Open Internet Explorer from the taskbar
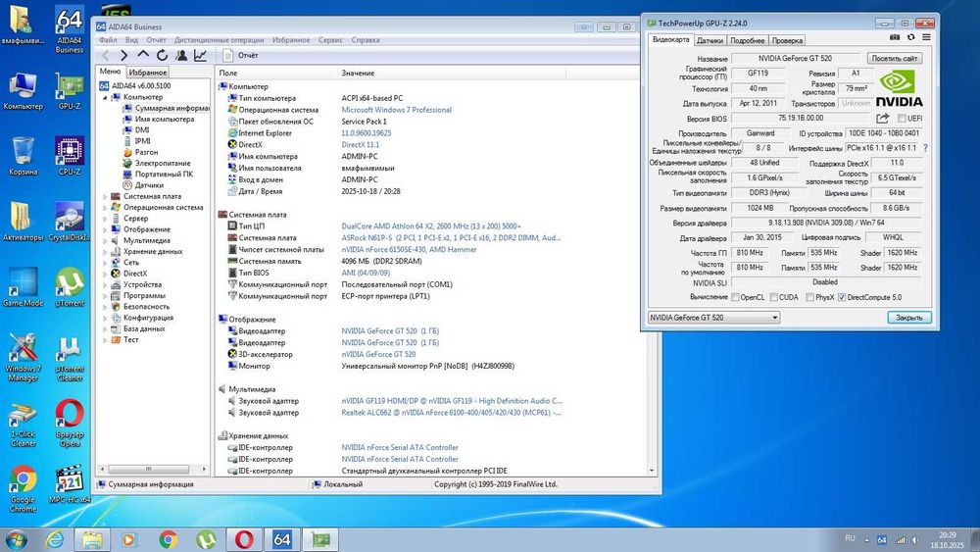The image size is (980, 552). [x=55, y=539]
